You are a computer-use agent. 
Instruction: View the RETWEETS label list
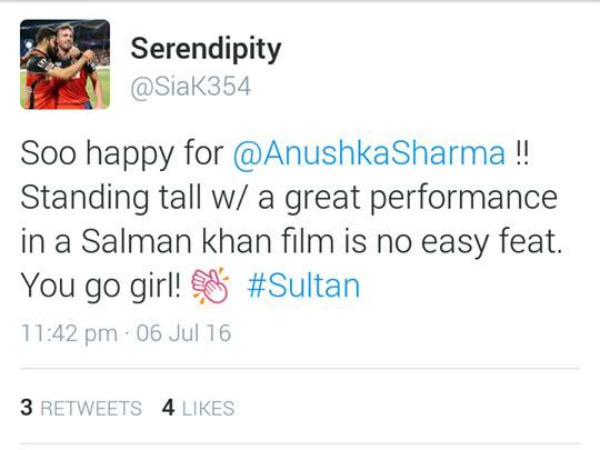(x=91, y=408)
